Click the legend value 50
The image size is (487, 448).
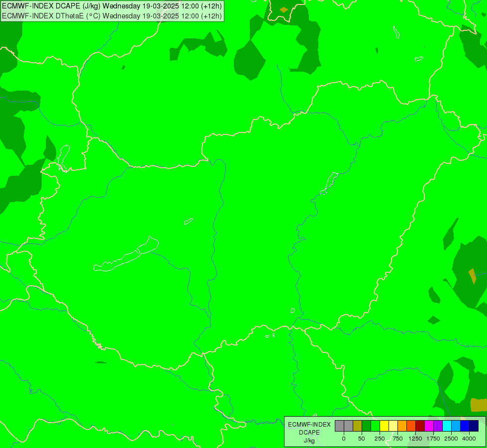tap(362, 439)
